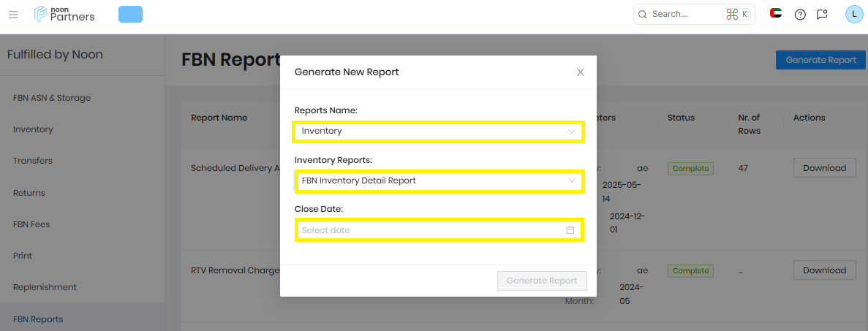The width and height of the screenshot is (868, 331).
Task: Expand the Reports Name dropdown showing Inventory
Action: coord(439,132)
